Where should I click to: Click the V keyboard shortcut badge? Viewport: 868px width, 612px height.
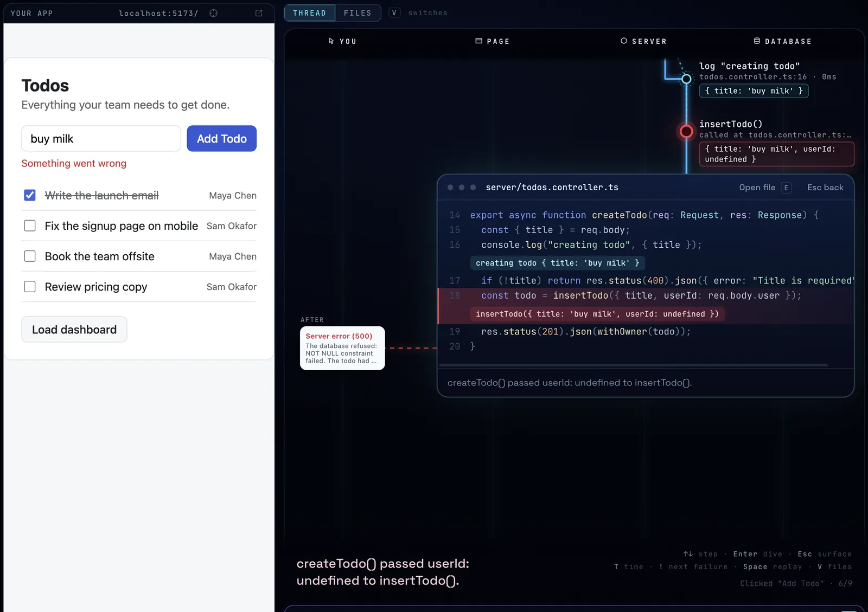point(394,13)
